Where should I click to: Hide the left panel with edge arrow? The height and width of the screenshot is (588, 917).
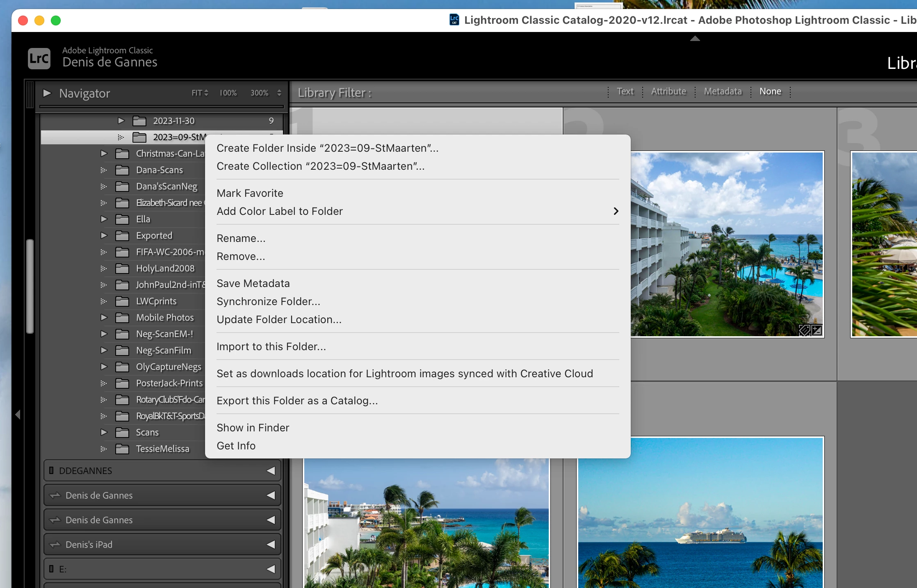click(x=18, y=414)
